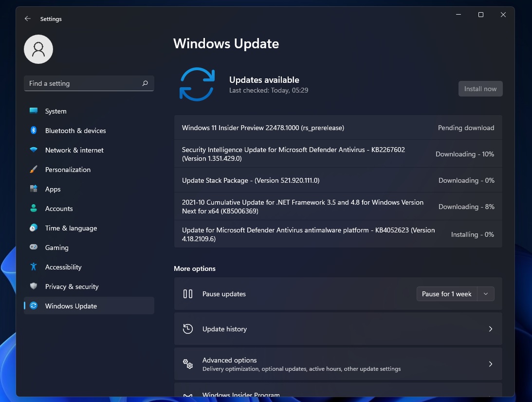532x402 pixels.
Task: Click the Installing - 0% status
Action: pos(472,234)
